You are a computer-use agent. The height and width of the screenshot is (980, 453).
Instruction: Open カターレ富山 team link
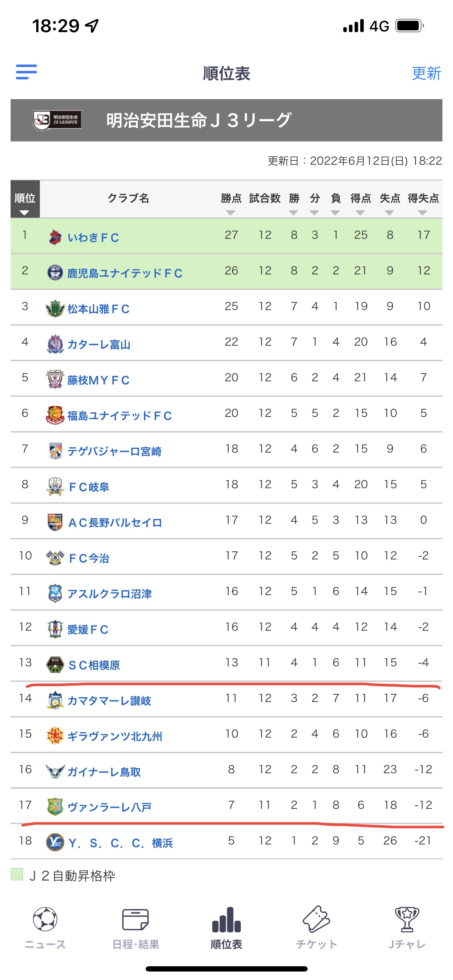(99, 344)
